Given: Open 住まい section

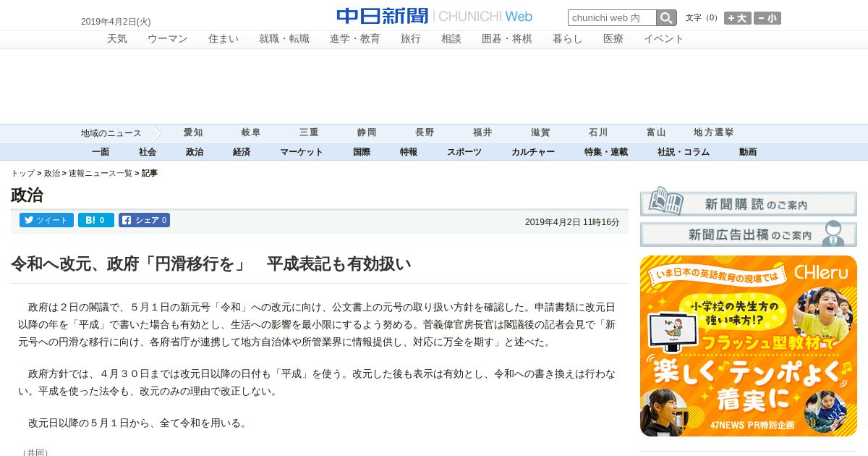Looking at the screenshot, I should click(224, 39).
